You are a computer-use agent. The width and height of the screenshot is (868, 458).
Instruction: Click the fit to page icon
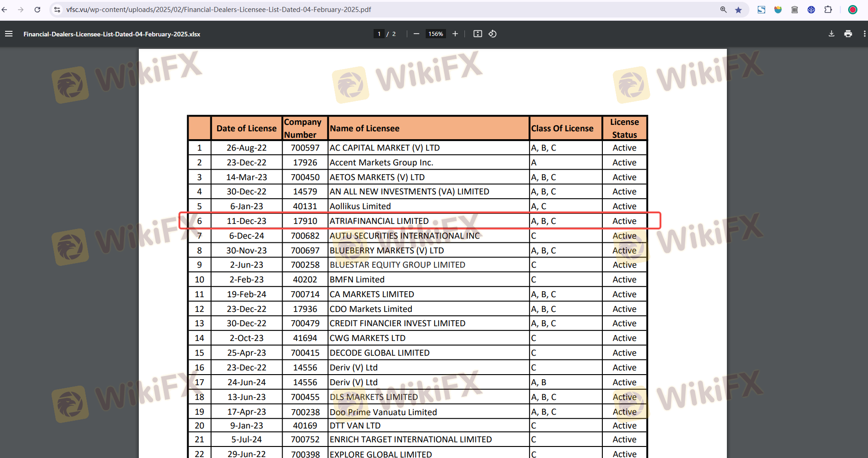(478, 34)
